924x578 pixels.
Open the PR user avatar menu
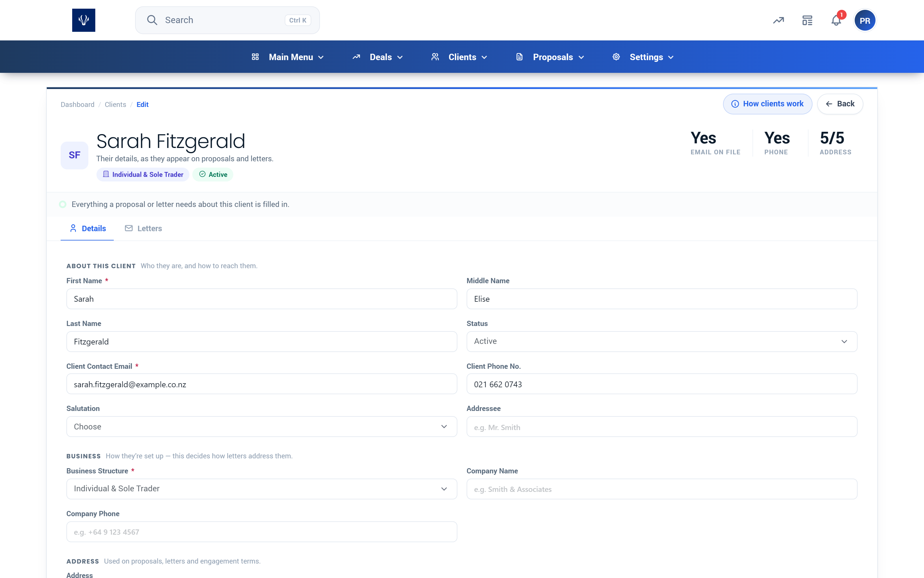pyautogui.click(x=865, y=20)
